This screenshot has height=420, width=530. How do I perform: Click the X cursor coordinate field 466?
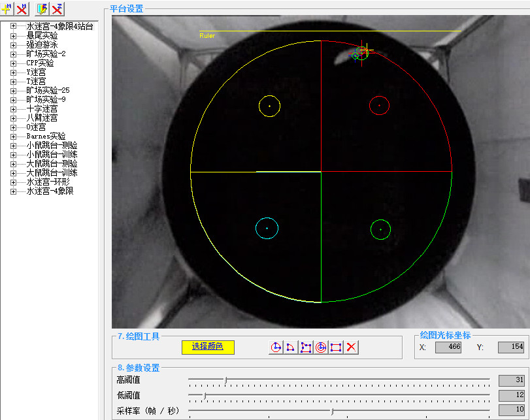coord(448,347)
